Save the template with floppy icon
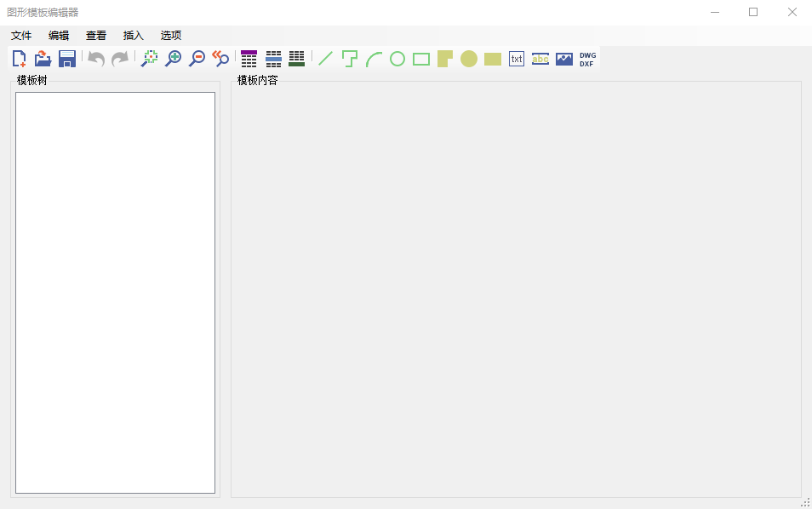The image size is (812, 509). 66,59
